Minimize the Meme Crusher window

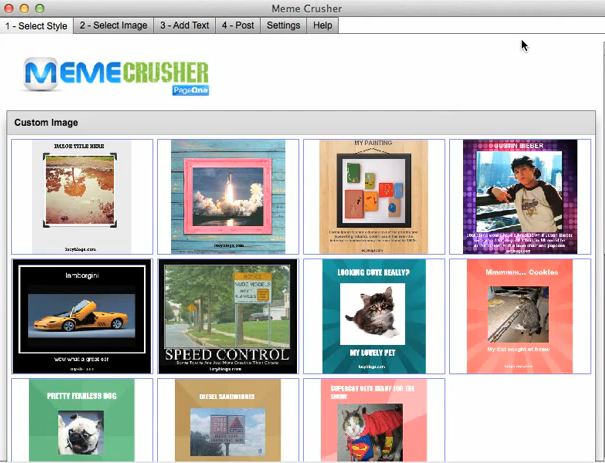[x=24, y=8]
